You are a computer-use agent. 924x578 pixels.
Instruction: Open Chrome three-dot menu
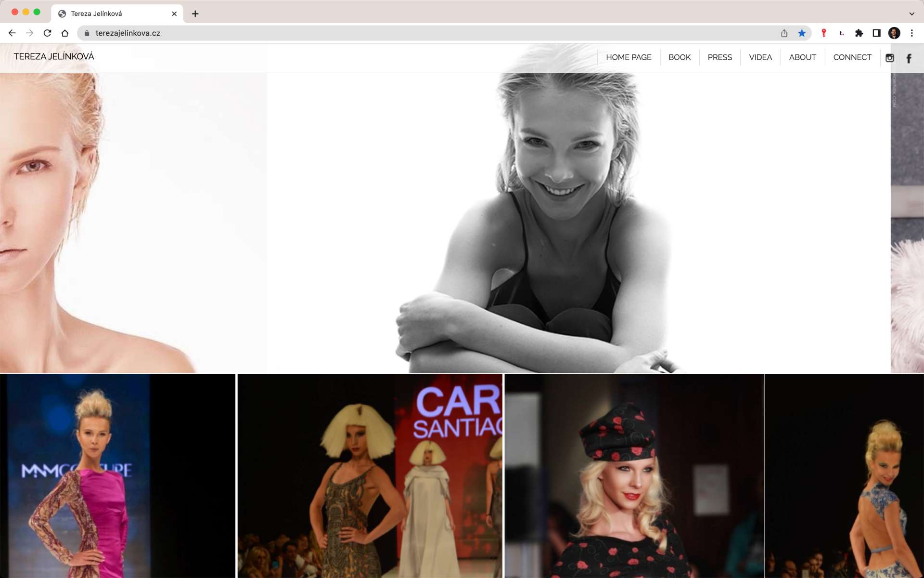911,33
